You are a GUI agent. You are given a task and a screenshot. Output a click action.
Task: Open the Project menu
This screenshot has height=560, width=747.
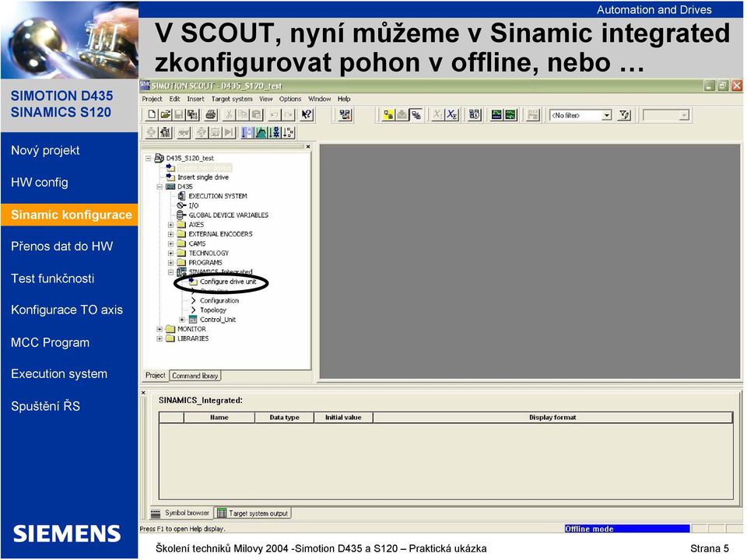pos(152,99)
